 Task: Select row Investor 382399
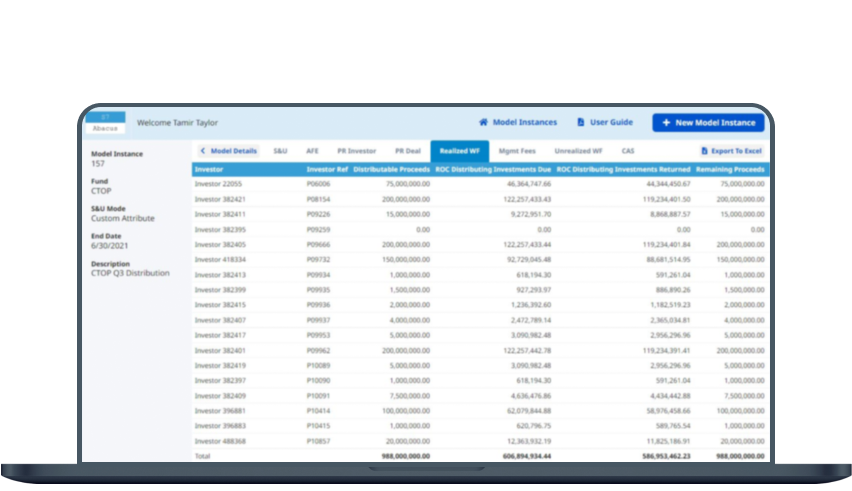[x=480, y=290]
